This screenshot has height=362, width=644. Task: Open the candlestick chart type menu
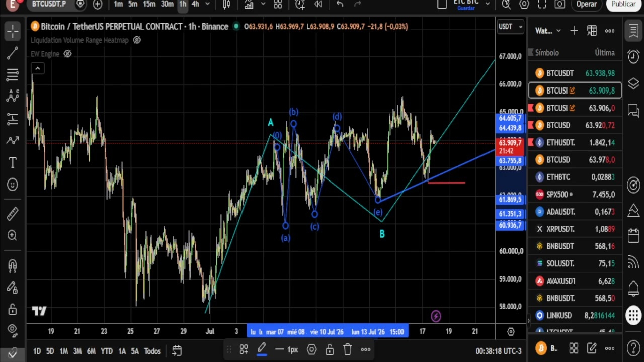click(x=227, y=4)
